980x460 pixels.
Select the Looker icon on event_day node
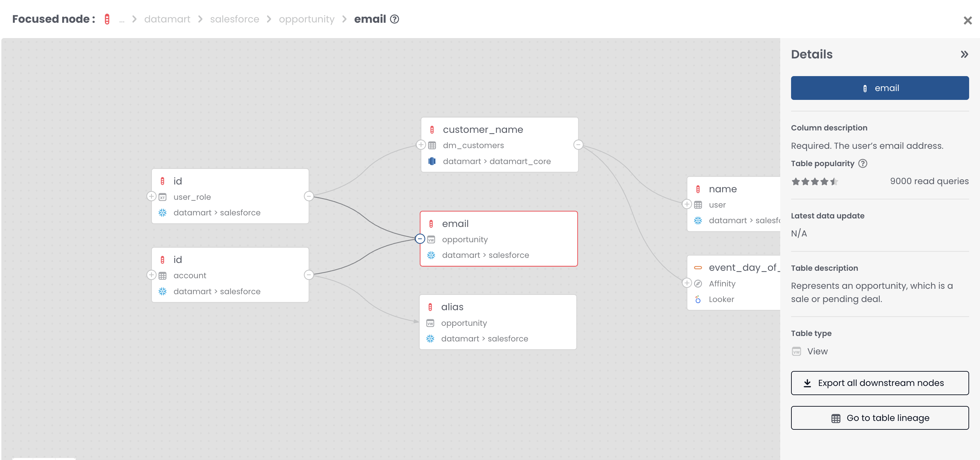pyautogui.click(x=697, y=299)
